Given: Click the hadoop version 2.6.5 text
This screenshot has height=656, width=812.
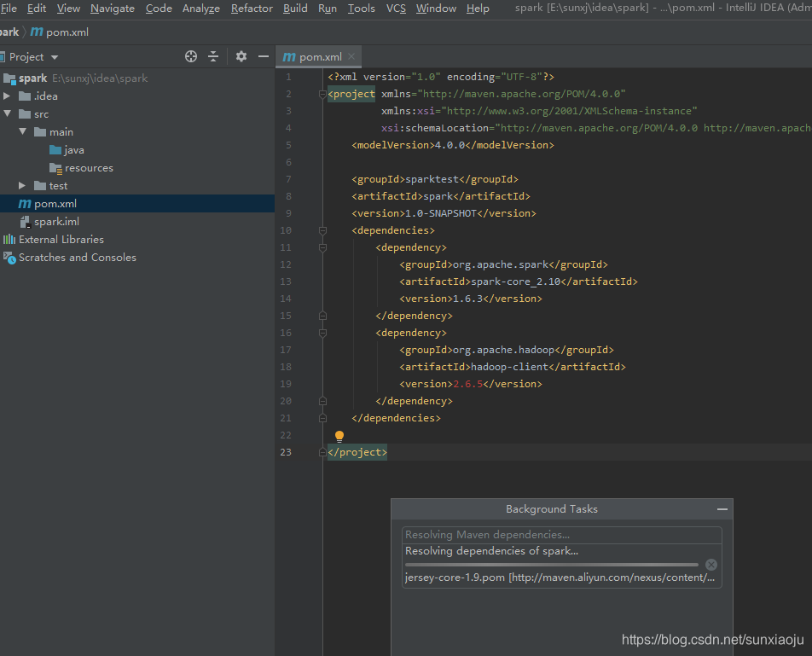Looking at the screenshot, I should 468,384.
